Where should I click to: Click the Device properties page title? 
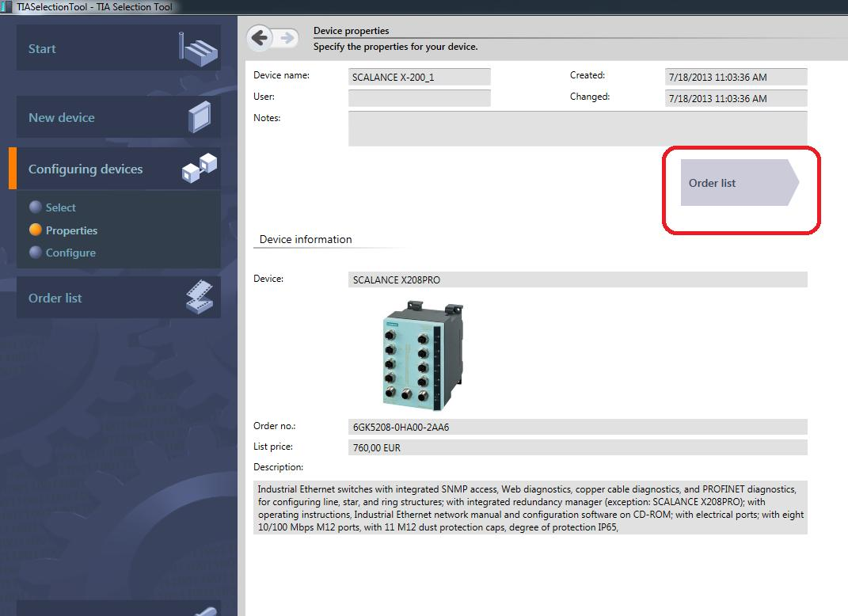coord(352,31)
